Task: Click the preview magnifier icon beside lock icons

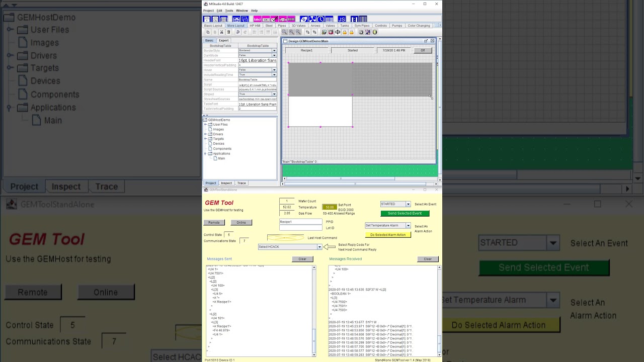Action: pyautogui.click(x=361, y=32)
